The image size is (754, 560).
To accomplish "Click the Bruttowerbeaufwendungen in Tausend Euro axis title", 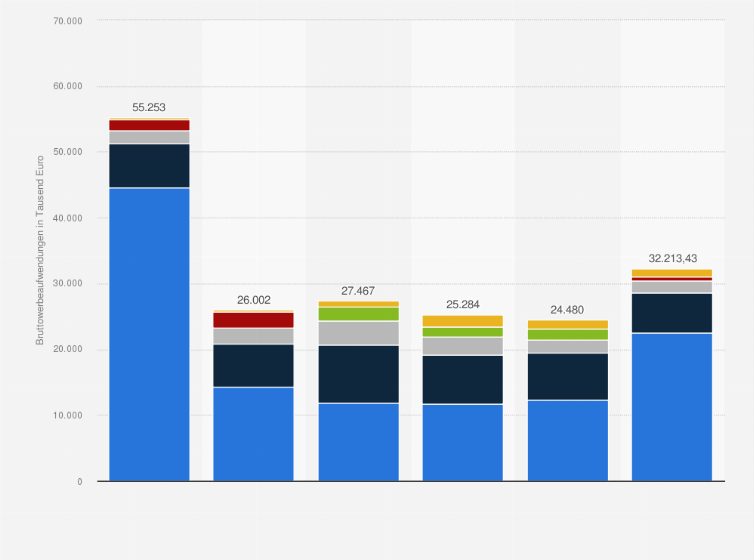I will [x=41, y=250].
